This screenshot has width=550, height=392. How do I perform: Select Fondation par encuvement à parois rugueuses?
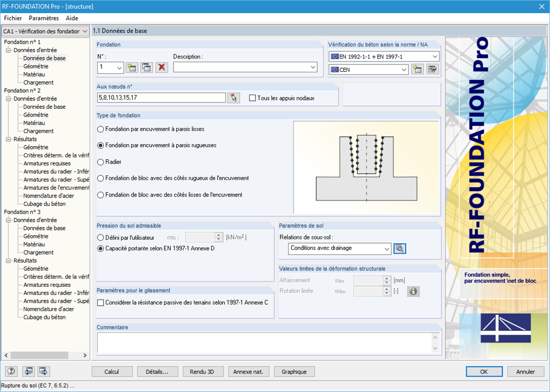click(x=100, y=145)
